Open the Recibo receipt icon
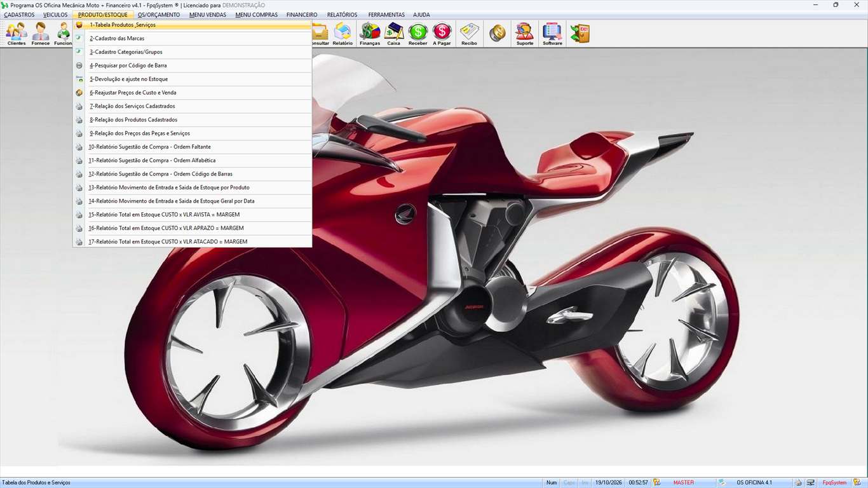Screen dimensions: 868x488 pyautogui.click(x=469, y=34)
